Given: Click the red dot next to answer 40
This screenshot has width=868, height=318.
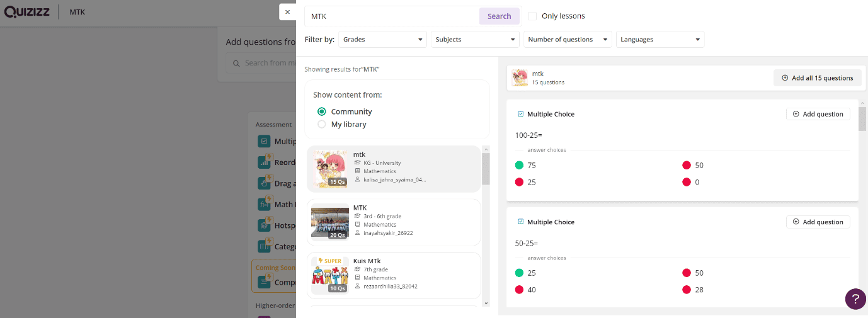Looking at the screenshot, I should [519, 290].
